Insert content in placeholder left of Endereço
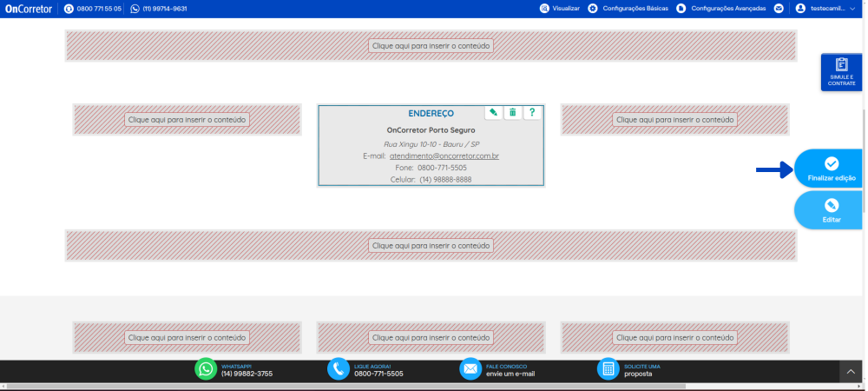The height and width of the screenshot is (391, 868). (187, 120)
